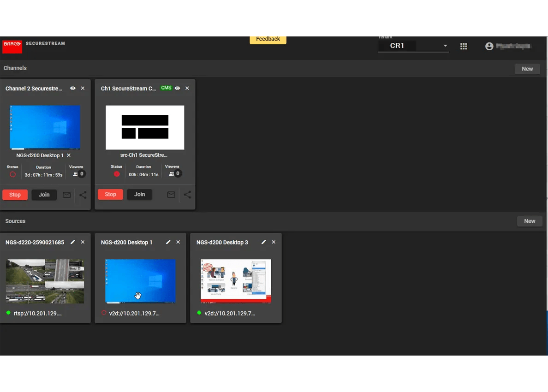Toggle the eye preview on Channel 2 card

click(x=73, y=88)
